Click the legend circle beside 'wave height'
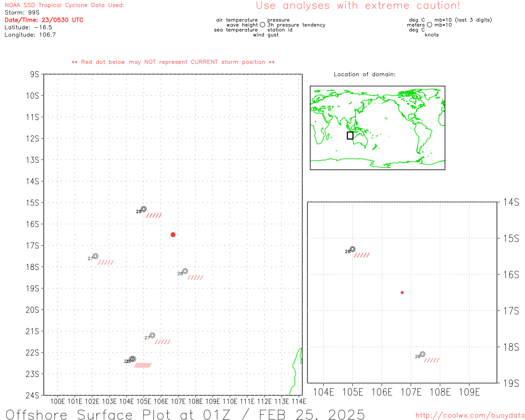This screenshot has width=525, height=420. pos(262,25)
